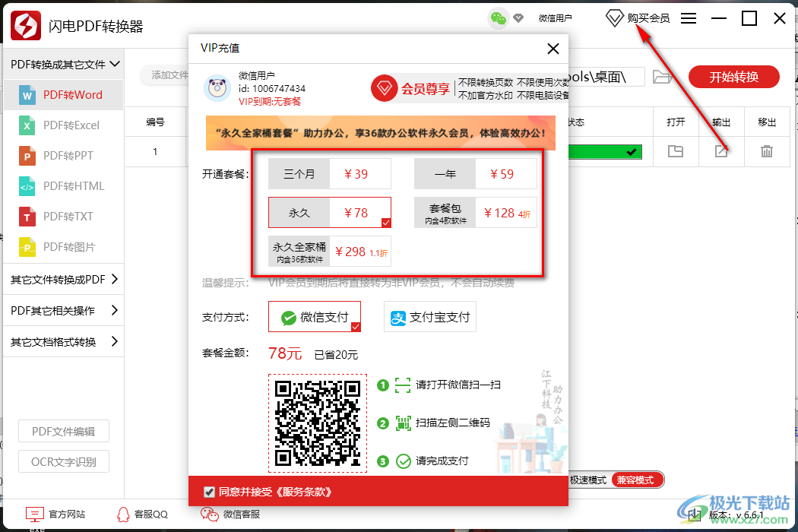Click user id 1006747434 text
Screen dimensions: 798x532
272,89
